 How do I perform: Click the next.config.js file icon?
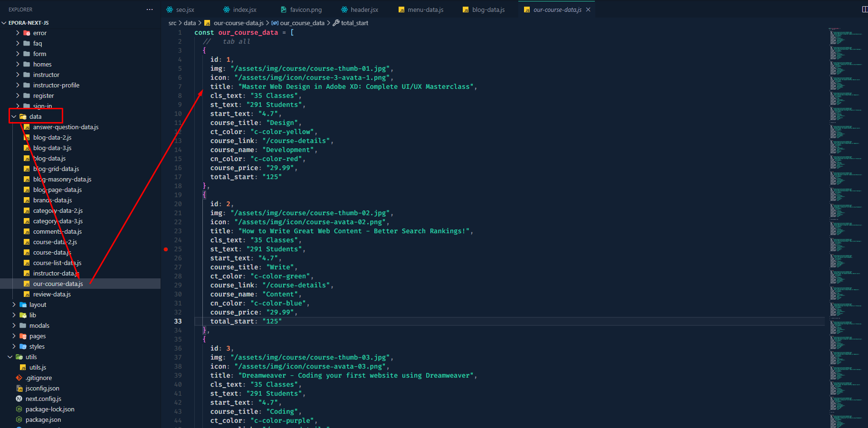19,399
